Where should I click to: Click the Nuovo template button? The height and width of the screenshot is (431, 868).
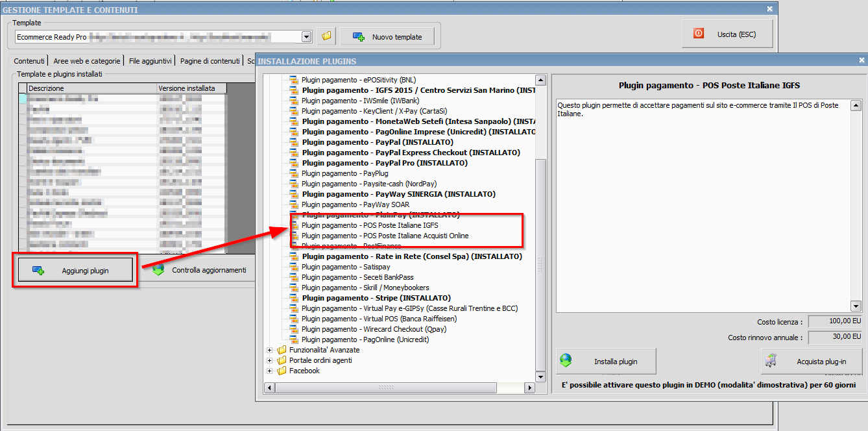coord(389,37)
